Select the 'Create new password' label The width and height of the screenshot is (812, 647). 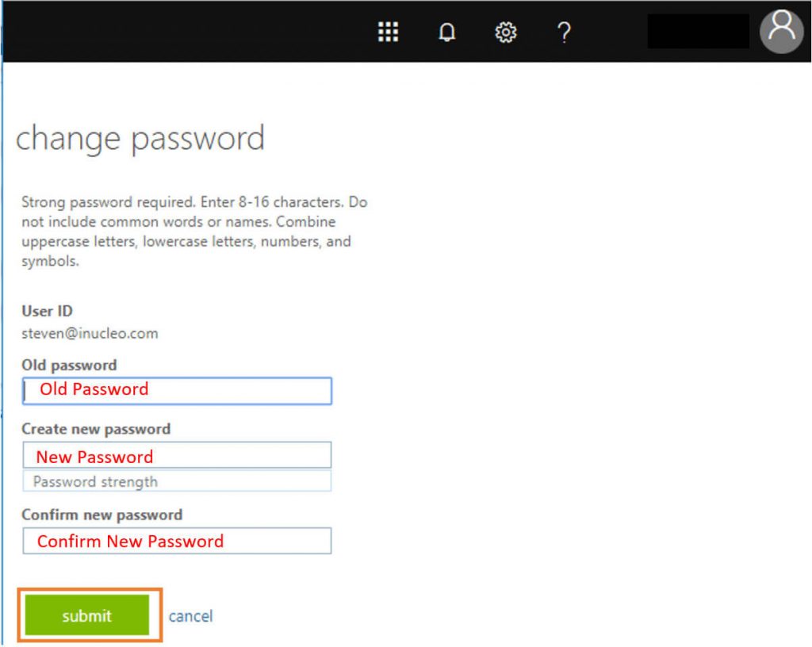coord(96,429)
